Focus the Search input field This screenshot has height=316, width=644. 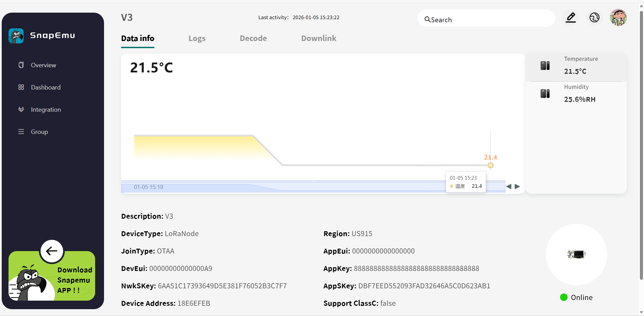[x=488, y=20]
